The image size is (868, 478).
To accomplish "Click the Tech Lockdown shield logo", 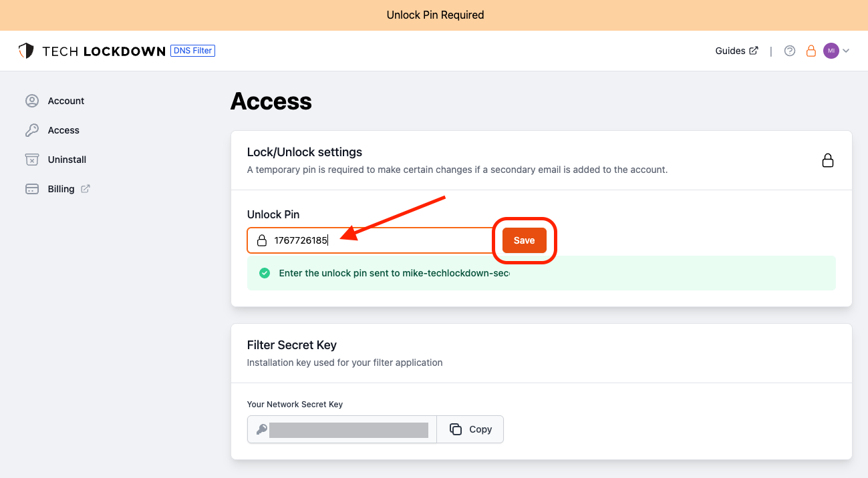I will (x=26, y=51).
